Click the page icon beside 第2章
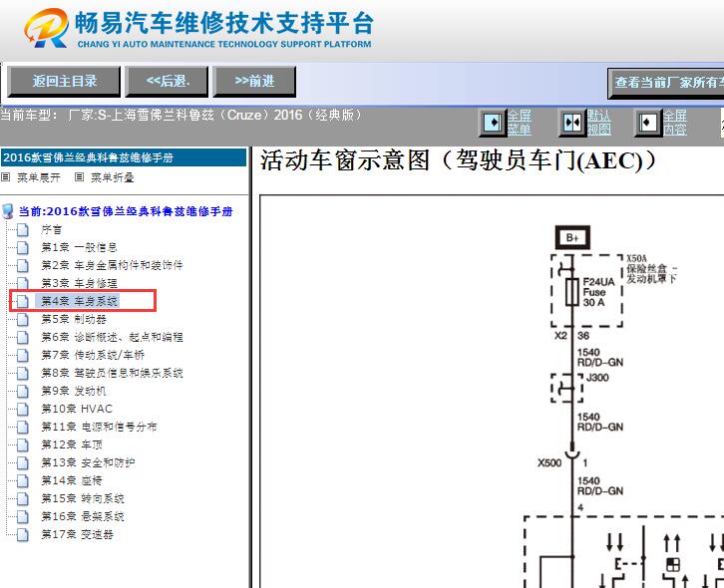Image resolution: width=724 pixels, height=588 pixels. click(x=23, y=265)
